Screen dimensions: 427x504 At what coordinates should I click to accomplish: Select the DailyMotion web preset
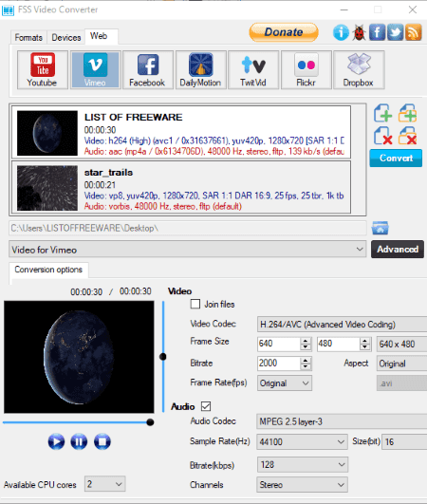(201, 69)
